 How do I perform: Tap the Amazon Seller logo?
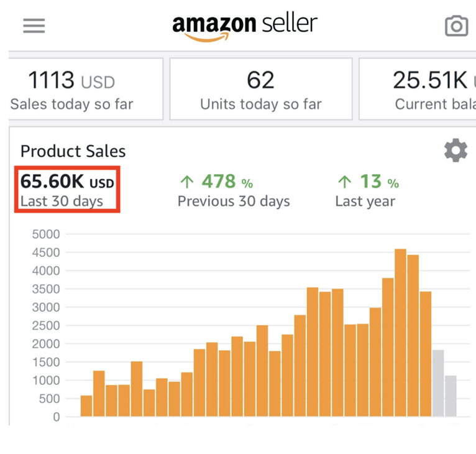pyautogui.click(x=245, y=25)
